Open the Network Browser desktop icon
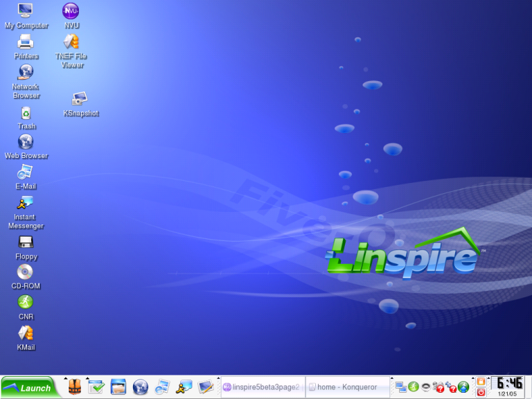This screenshot has width=532, height=399. click(x=26, y=72)
